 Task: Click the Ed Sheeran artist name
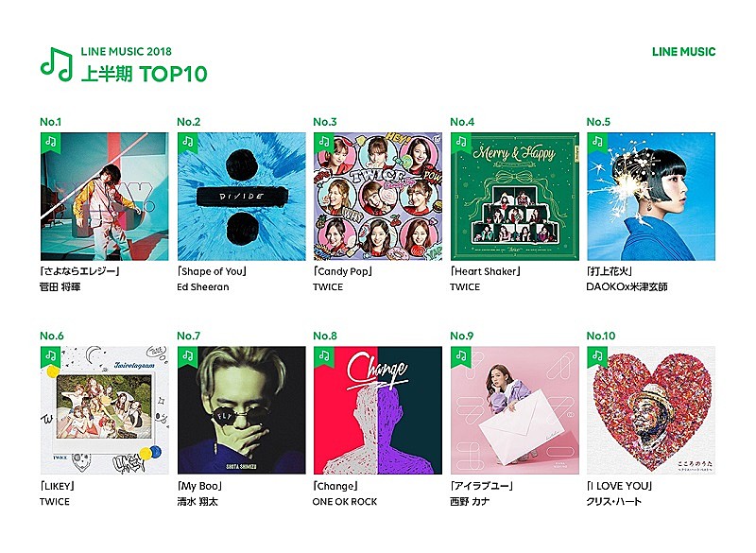pos(203,287)
